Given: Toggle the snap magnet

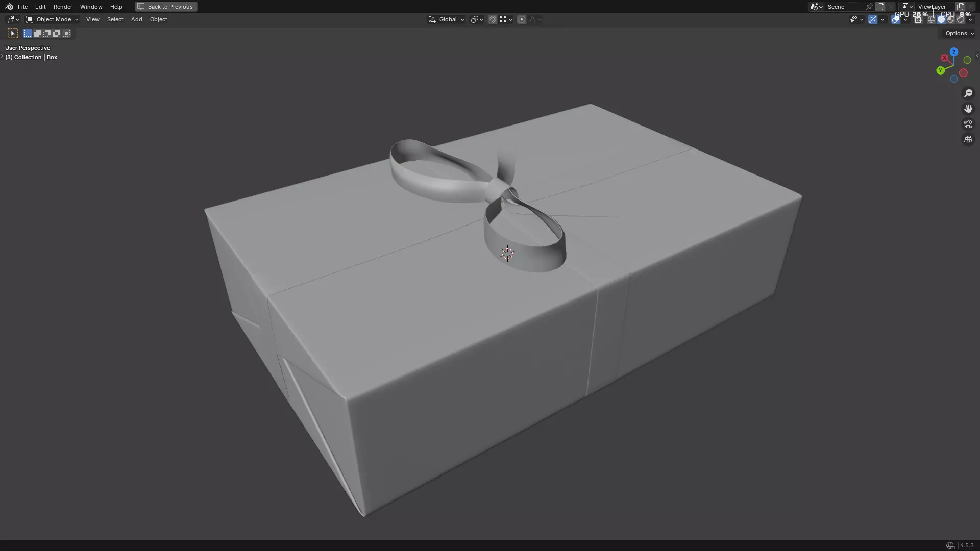Looking at the screenshot, I should tap(493, 19).
